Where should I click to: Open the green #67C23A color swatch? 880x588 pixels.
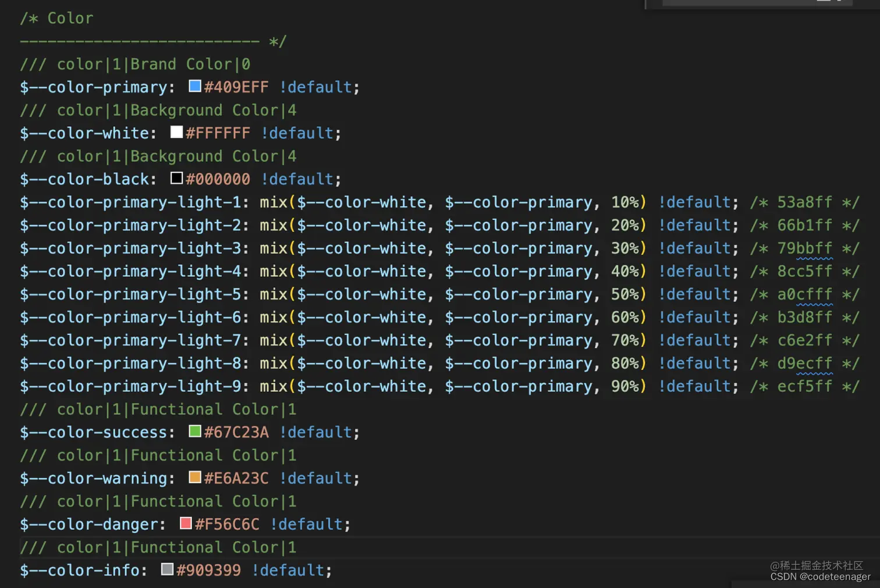[x=195, y=432]
